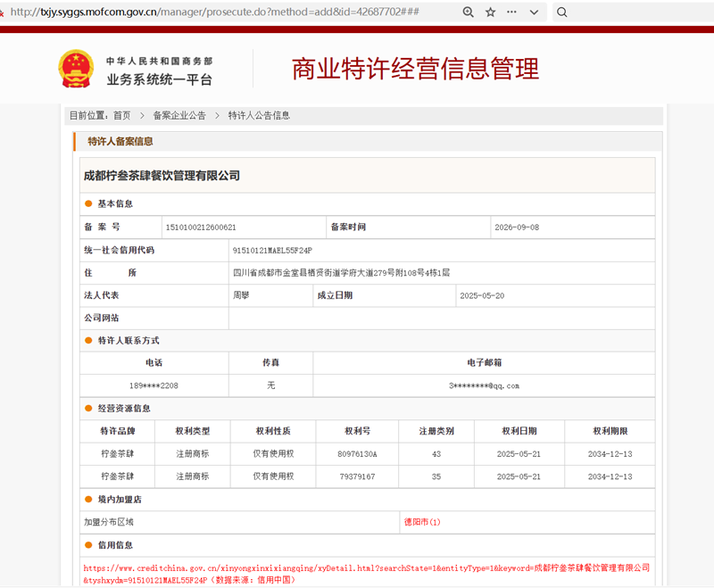The width and height of the screenshot is (714, 588).
Task: Click the 权利性质 column header
Action: pyautogui.click(x=273, y=431)
